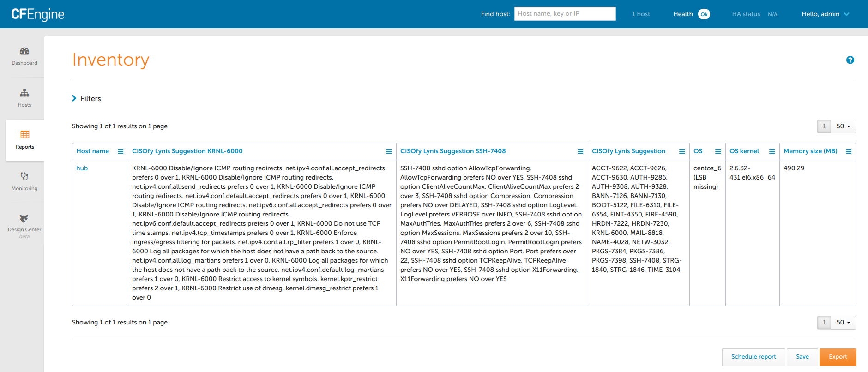Sort by Memory size (MB) header

810,151
